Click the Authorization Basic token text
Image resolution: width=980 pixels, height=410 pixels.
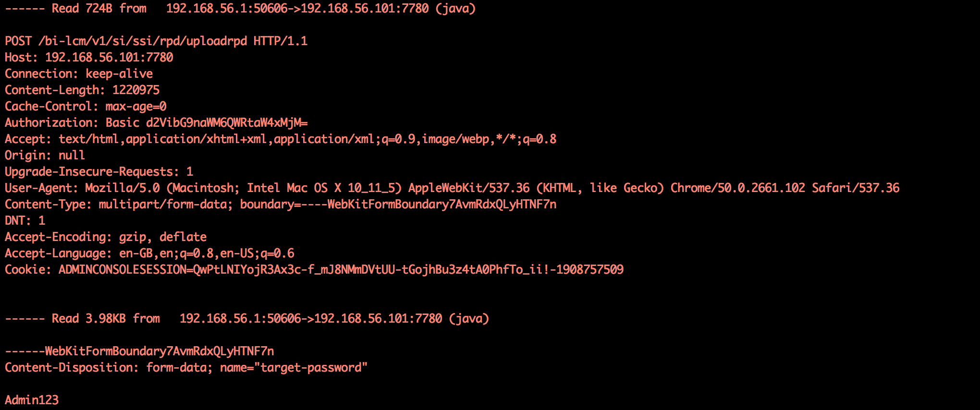(227, 122)
